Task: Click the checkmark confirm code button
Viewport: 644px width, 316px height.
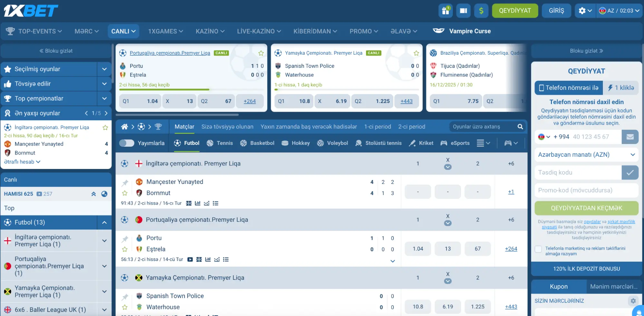Action: pyautogui.click(x=630, y=172)
